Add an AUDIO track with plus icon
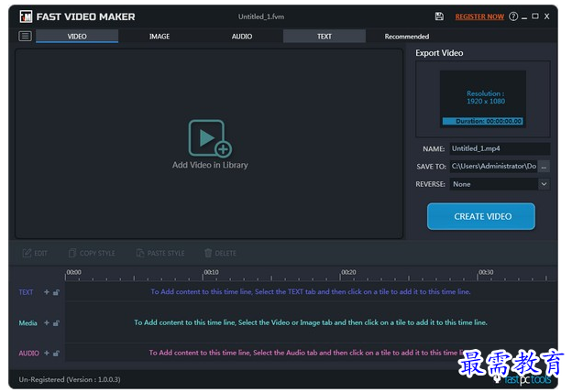Image resolution: width=572 pixels, height=392 pixels. pyautogui.click(x=47, y=353)
